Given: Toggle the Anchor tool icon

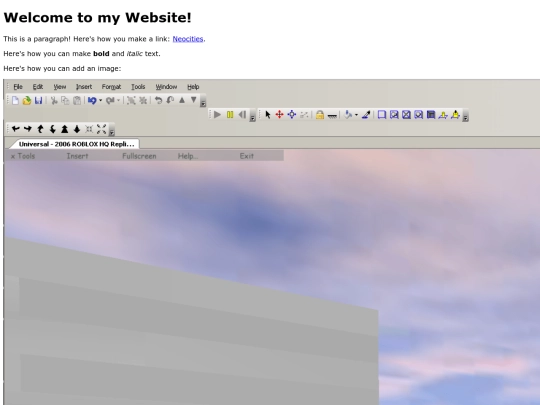Looking at the screenshot, I should click(x=332, y=116).
